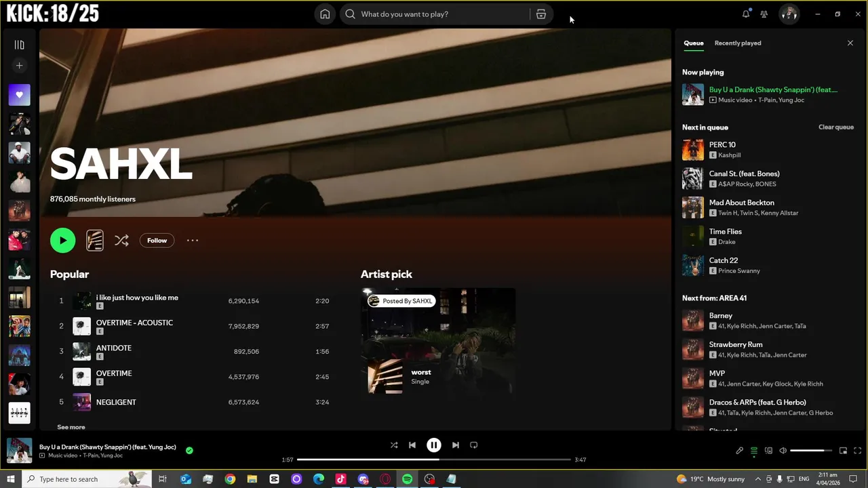Skip to the previous track
The height and width of the screenshot is (488, 868).
pyautogui.click(x=412, y=445)
